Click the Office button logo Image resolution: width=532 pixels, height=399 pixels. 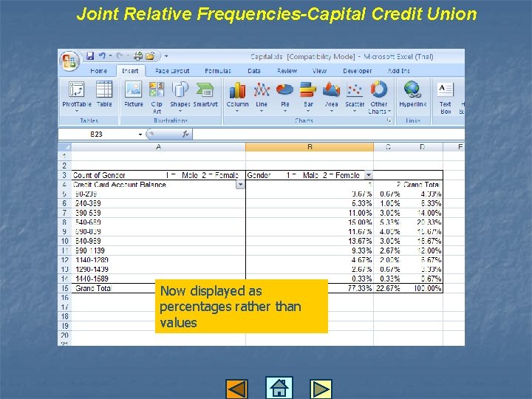(x=69, y=61)
